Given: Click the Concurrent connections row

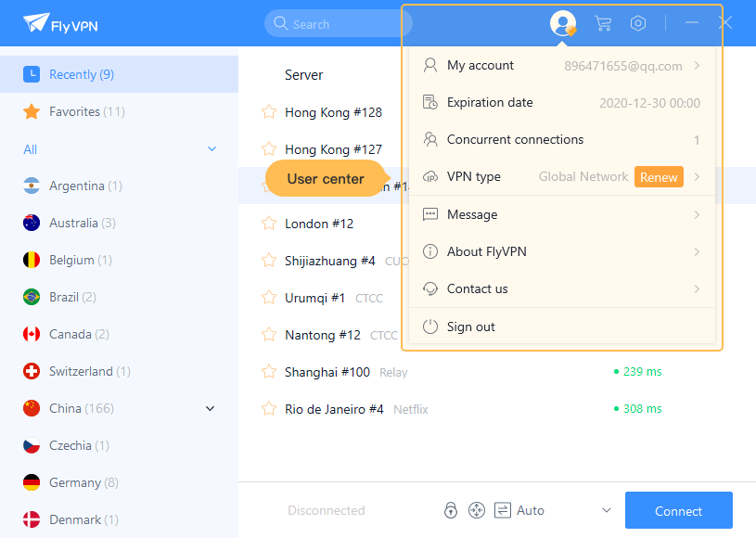Looking at the screenshot, I should pyautogui.click(x=562, y=140).
